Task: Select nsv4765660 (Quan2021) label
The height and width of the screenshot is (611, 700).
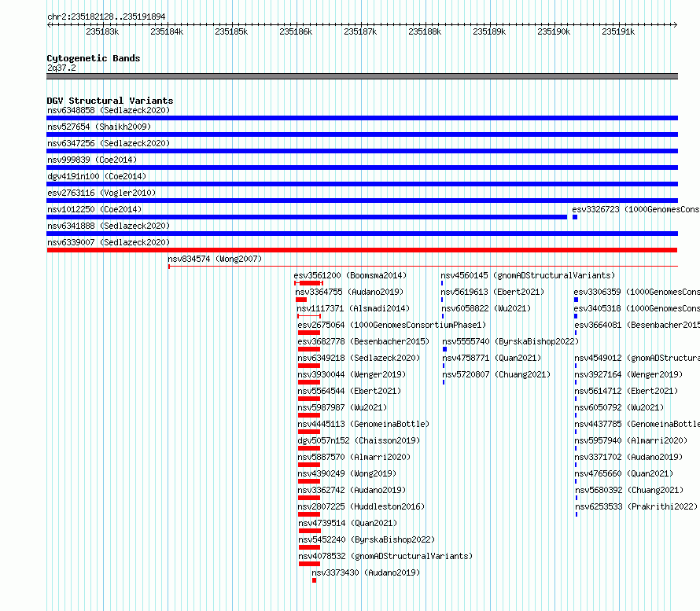Action: coord(624,473)
